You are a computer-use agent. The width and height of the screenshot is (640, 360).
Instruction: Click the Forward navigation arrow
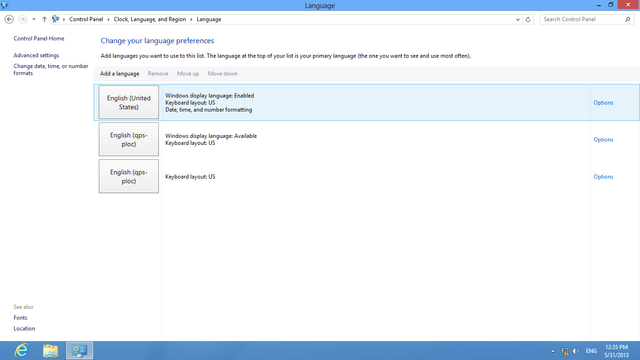(22, 19)
